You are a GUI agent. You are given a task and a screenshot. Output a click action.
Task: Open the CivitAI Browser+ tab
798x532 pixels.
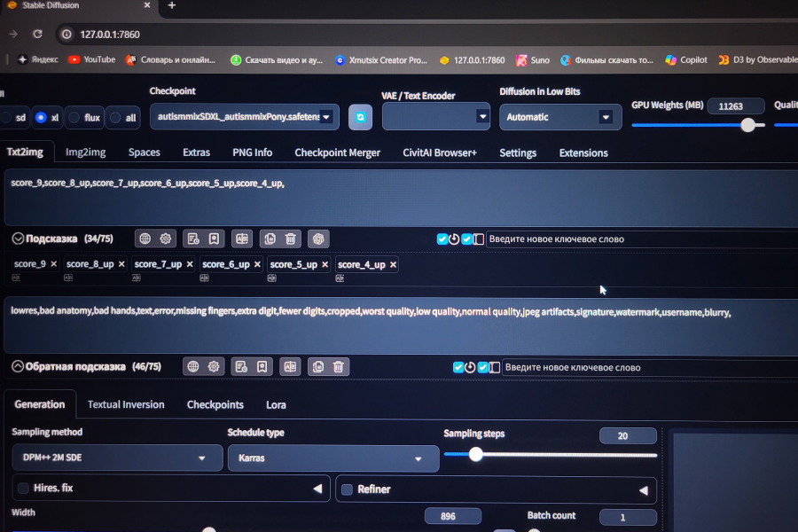coord(440,153)
